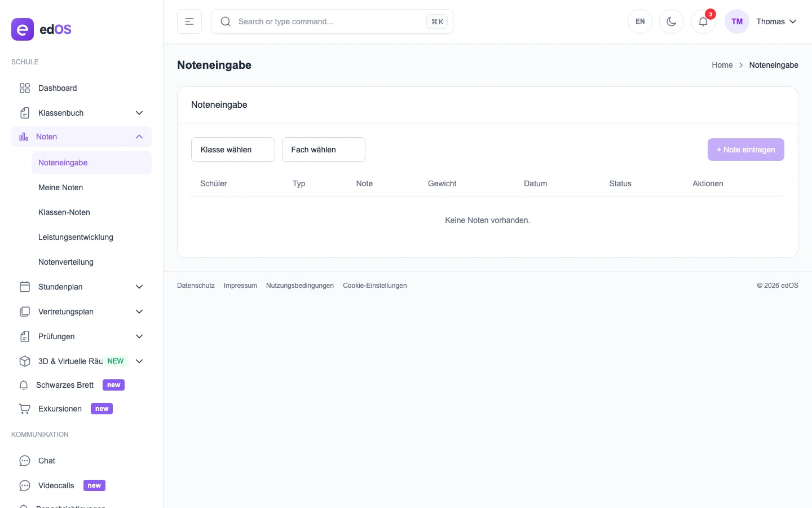Click the 3D cube icon
The width and height of the screenshot is (812, 508).
pos(25,361)
